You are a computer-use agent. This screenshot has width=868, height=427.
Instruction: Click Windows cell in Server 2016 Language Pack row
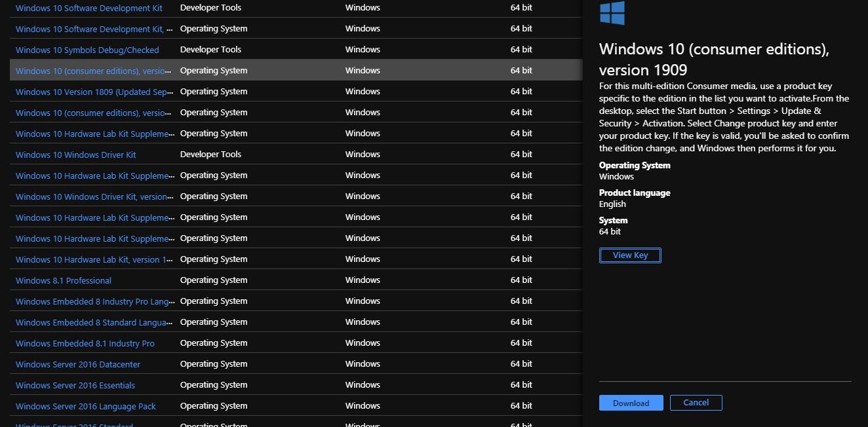click(363, 405)
